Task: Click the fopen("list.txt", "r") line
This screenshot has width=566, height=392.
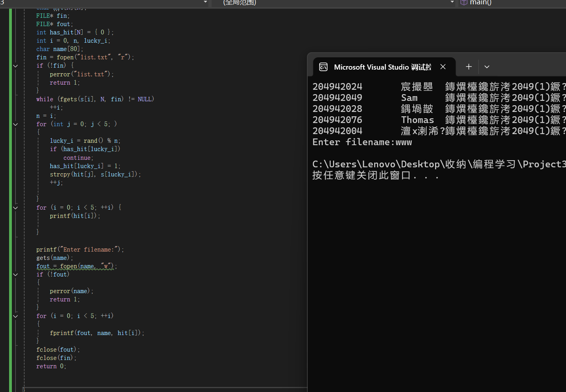Action: pyautogui.click(x=85, y=57)
